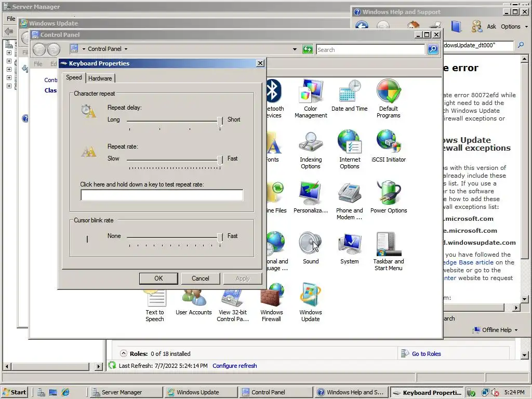Click Back arrow in Help and Support

[362, 26]
